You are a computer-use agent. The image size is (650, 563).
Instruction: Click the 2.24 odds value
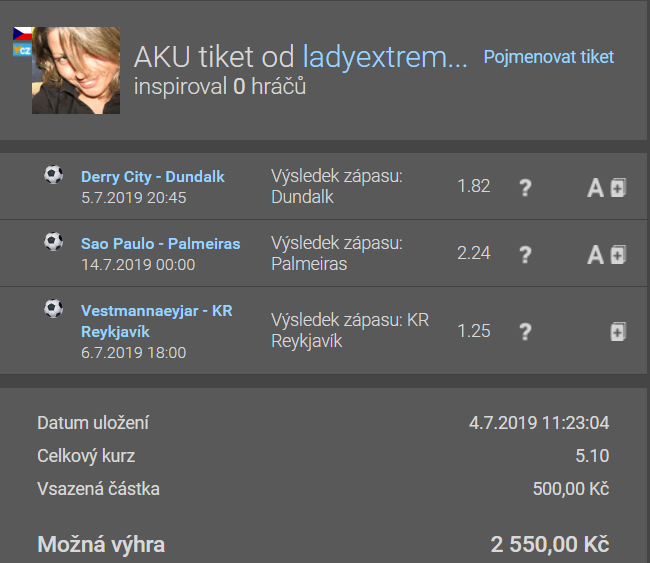(x=473, y=253)
